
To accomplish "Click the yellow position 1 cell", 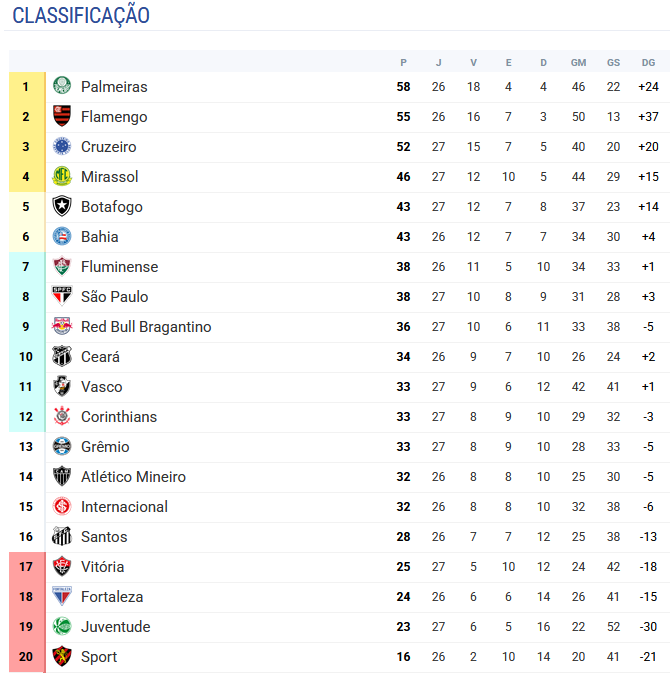I will point(26,87).
